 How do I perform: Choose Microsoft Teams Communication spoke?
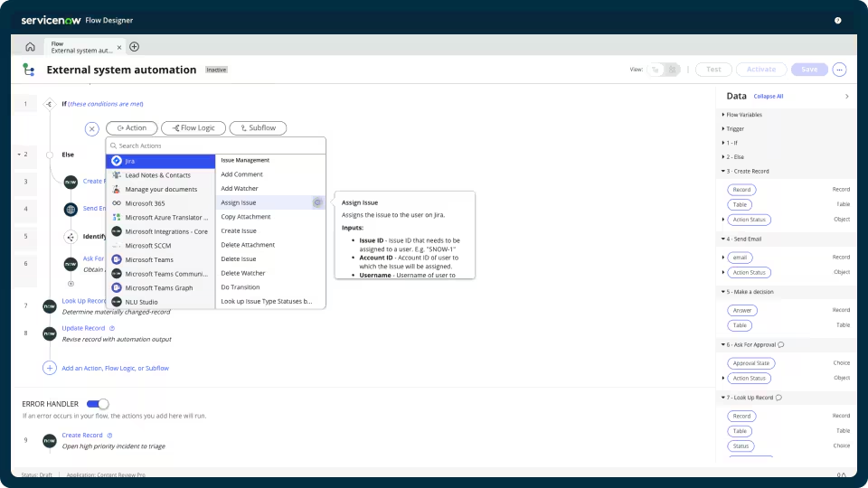160,274
